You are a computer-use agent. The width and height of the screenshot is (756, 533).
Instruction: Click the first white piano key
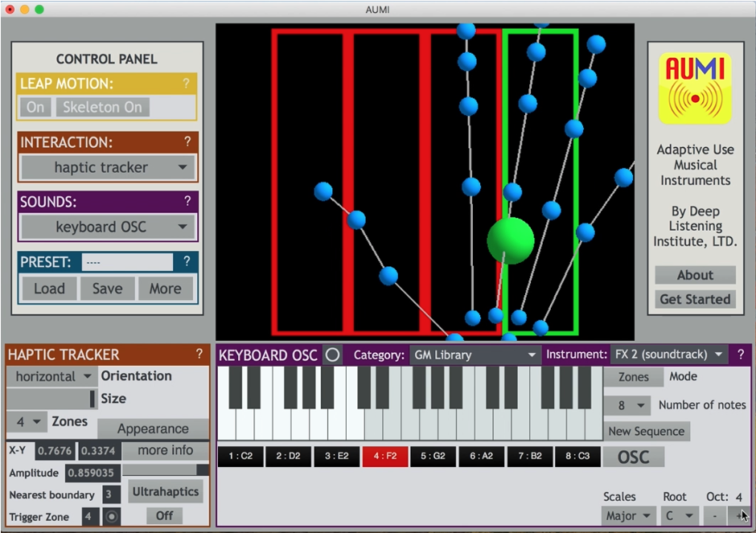pyautogui.click(x=227, y=424)
